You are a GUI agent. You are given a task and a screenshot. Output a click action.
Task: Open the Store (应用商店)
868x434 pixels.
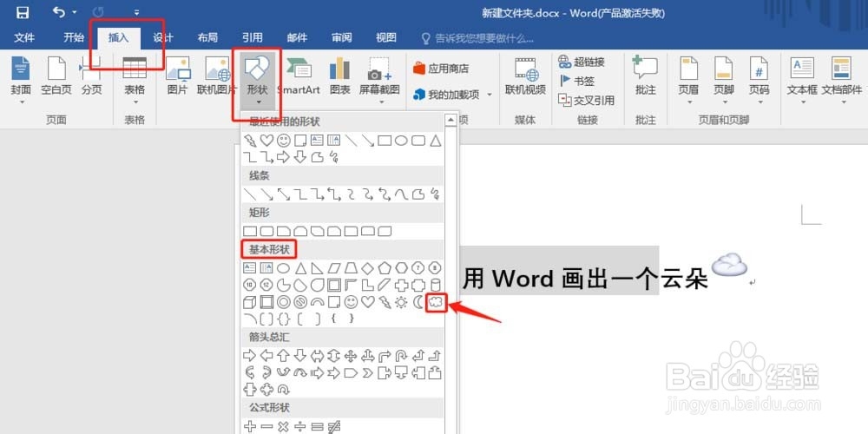click(x=441, y=69)
